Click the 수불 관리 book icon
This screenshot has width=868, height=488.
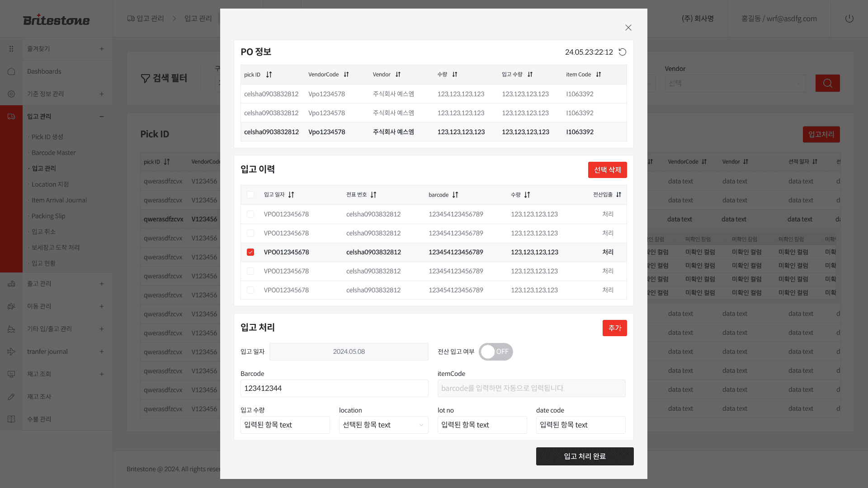tap(11, 419)
